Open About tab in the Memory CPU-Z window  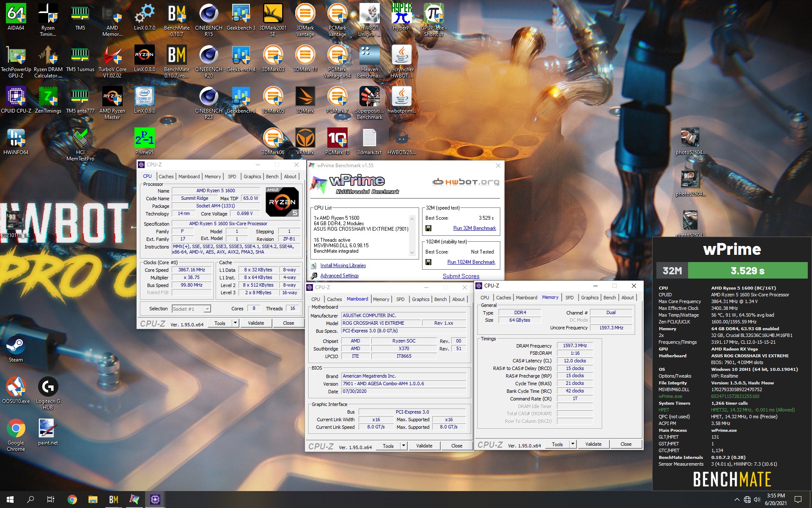(x=627, y=298)
